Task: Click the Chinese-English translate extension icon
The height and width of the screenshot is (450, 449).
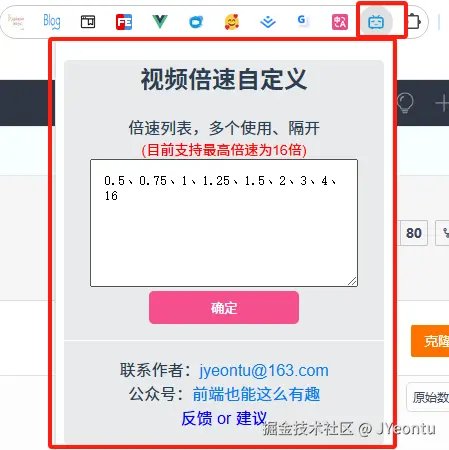Action: click(340, 22)
